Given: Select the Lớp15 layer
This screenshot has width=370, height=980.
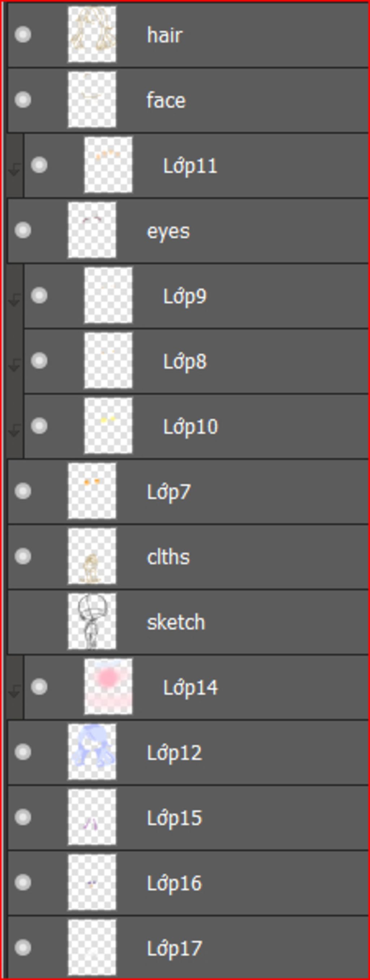Looking at the screenshot, I should click(x=188, y=818).
